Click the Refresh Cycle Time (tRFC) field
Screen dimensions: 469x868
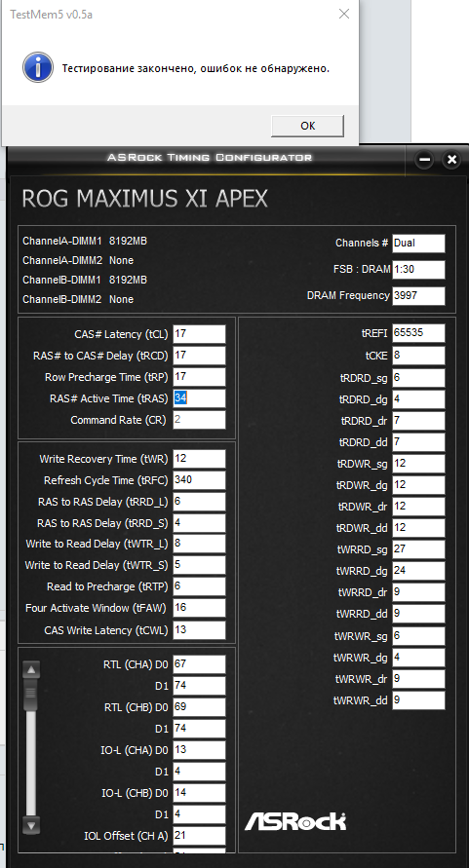[x=199, y=480]
